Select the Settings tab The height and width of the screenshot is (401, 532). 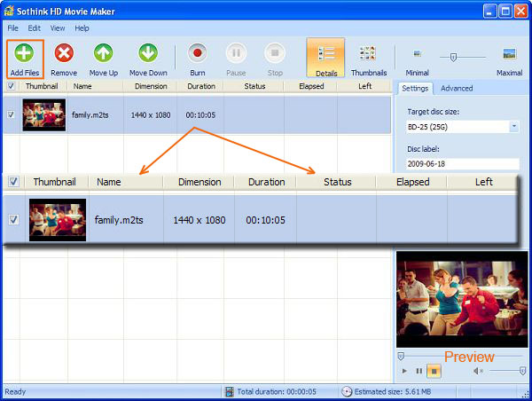[x=415, y=89]
